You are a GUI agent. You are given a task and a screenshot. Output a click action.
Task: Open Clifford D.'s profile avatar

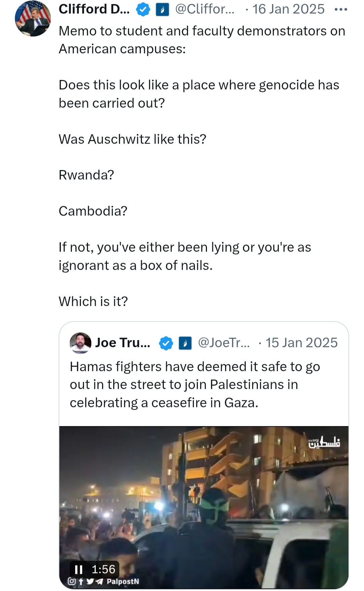coord(33,19)
